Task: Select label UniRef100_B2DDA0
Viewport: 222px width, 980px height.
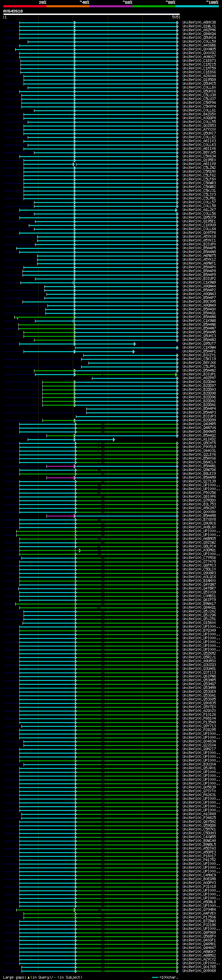Action: point(199,382)
